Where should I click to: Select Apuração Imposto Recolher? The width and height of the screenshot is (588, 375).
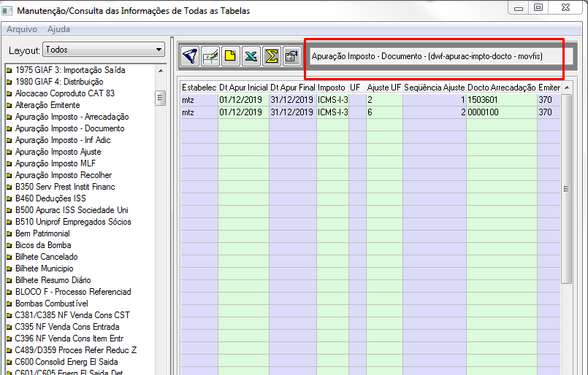coord(64,175)
